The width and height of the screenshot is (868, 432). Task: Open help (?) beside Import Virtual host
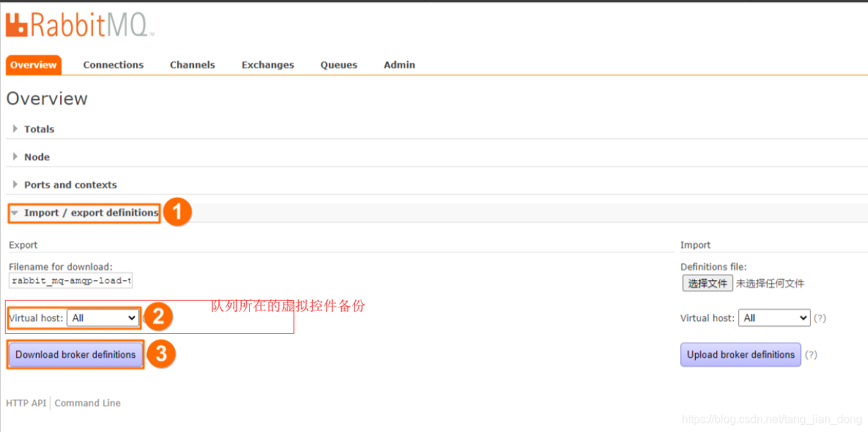(x=819, y=318)
